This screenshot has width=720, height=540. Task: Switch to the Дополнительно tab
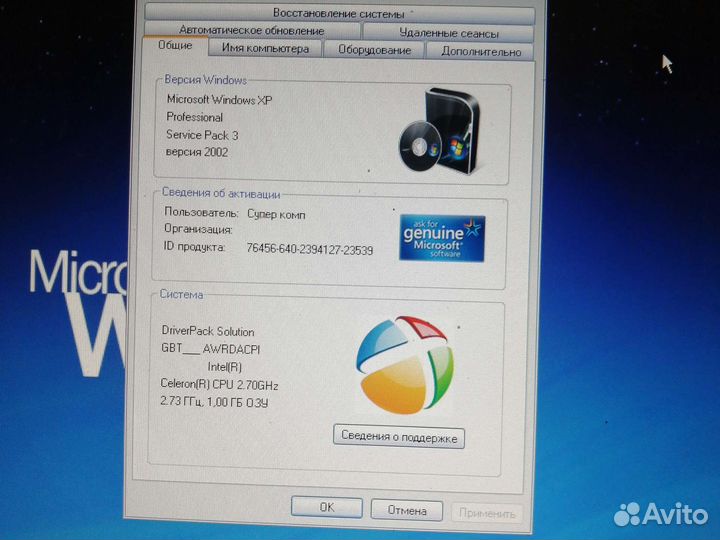pyautogui.click(x=480, y=52)
